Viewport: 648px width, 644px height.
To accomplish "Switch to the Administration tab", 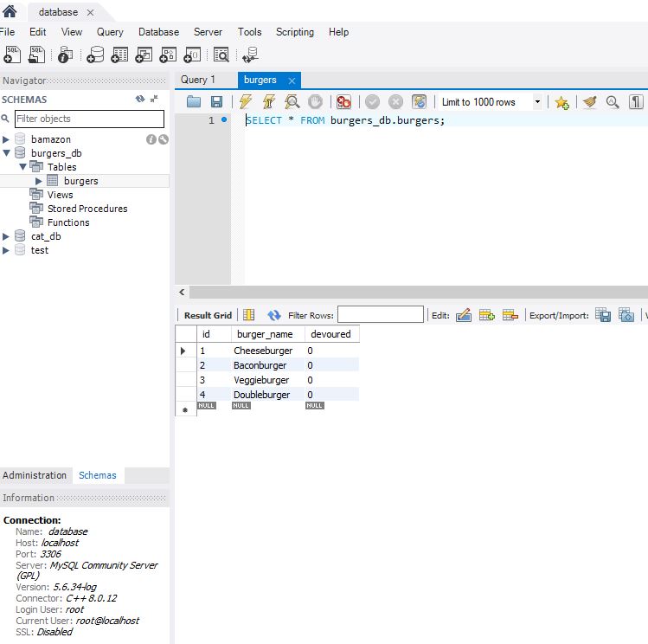I will pos(35,475).
